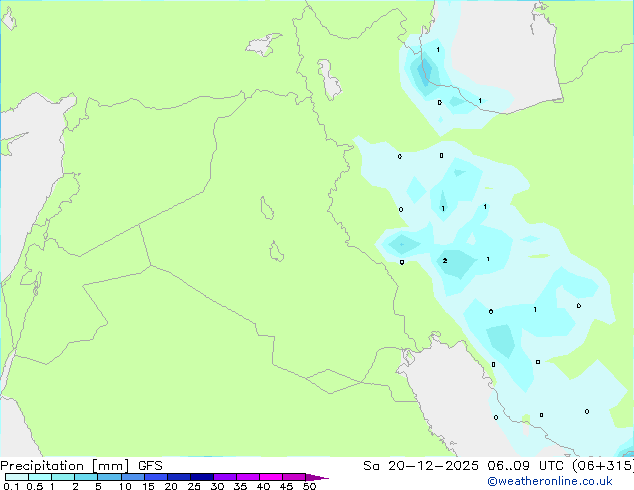Click the legend scale label '25'
The height and width of the screenshot is (490, 634).
(194, 486)
